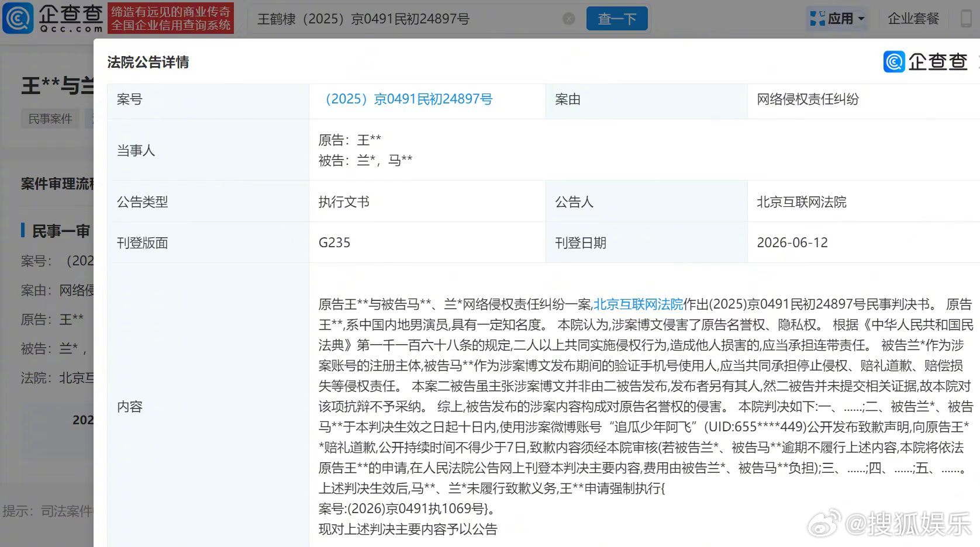
Task: Click the 提示：司法案件 note at bottom left
Action: pos(48,511)
